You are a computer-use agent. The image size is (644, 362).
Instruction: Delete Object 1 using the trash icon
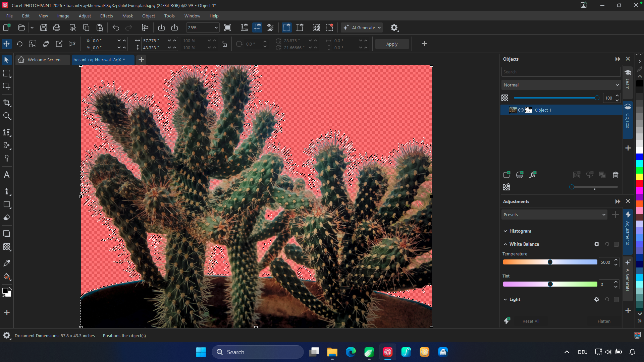(x=615, y=175)
